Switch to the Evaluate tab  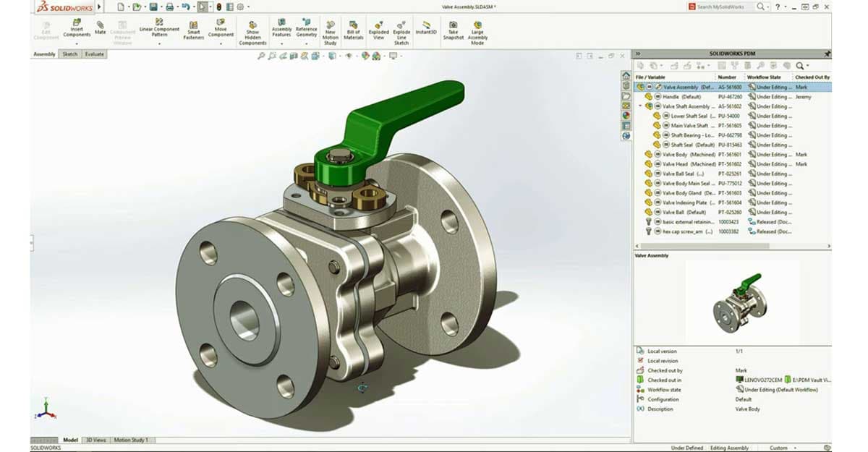(94, 54)
